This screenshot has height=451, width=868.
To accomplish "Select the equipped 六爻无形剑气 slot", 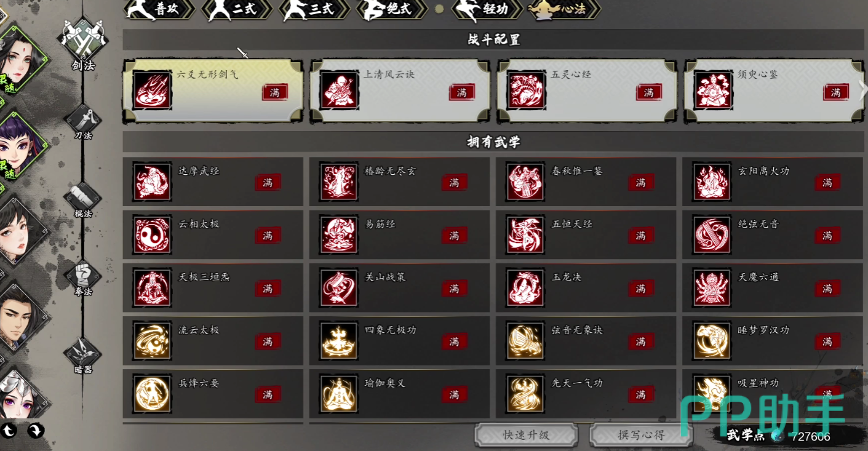I will (x=213, y=90).
